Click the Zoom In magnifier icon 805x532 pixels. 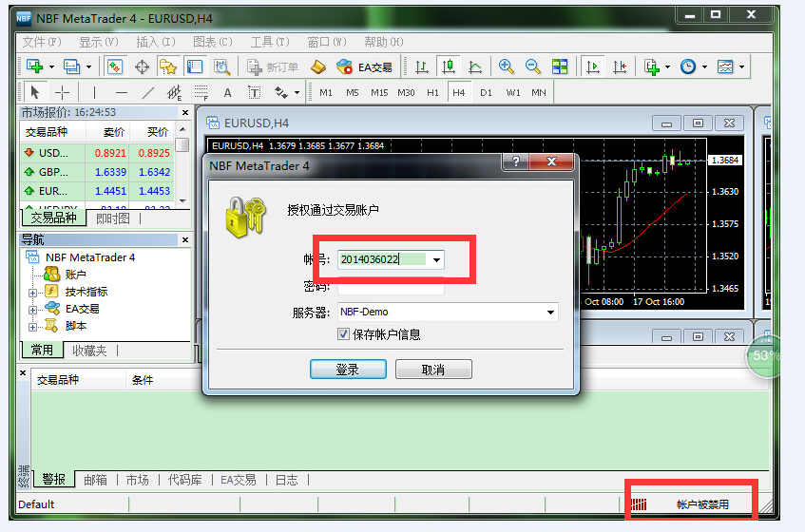pos(507,66)
